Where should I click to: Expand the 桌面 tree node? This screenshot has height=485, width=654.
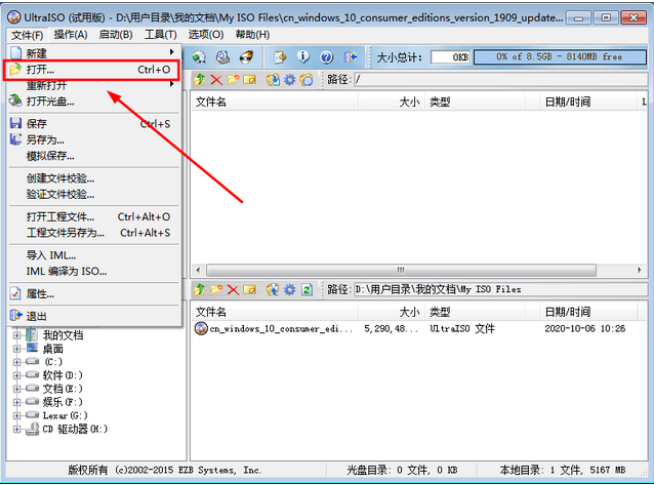pyautogui.click(x=17, y=349)
